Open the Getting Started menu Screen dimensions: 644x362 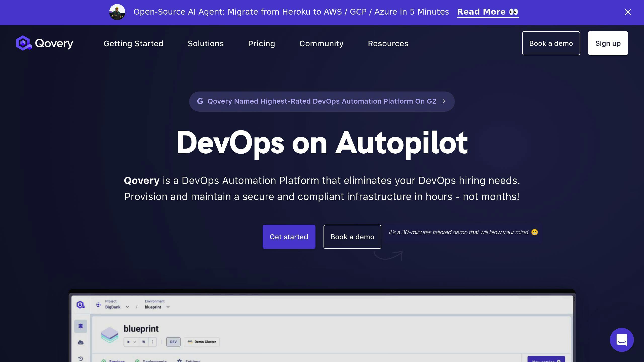pos(133,43)
